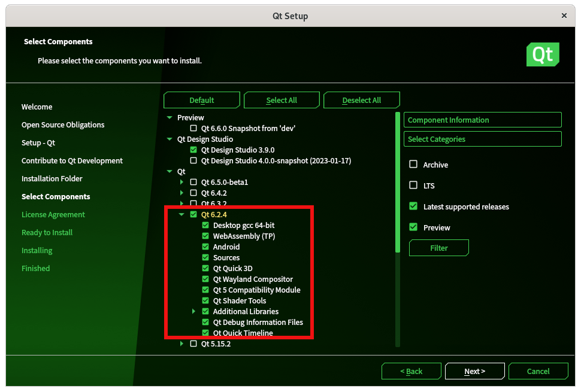581x392 pixels.
Task: Apply categories with Filter button
Action: 438,248
